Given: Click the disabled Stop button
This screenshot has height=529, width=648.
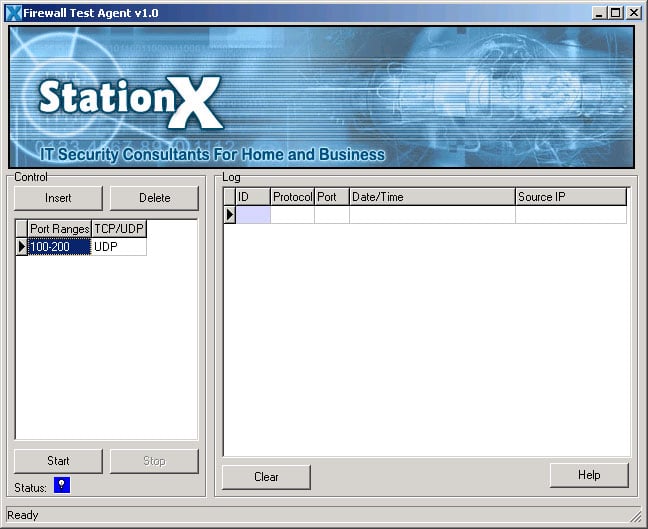Looking at the screenshot, I should [x=154, y=461].
